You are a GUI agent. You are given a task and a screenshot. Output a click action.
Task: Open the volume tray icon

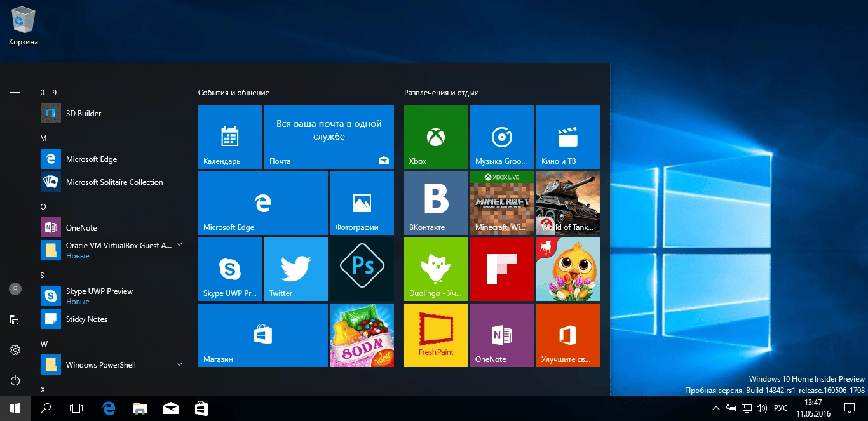coord(762,408)
